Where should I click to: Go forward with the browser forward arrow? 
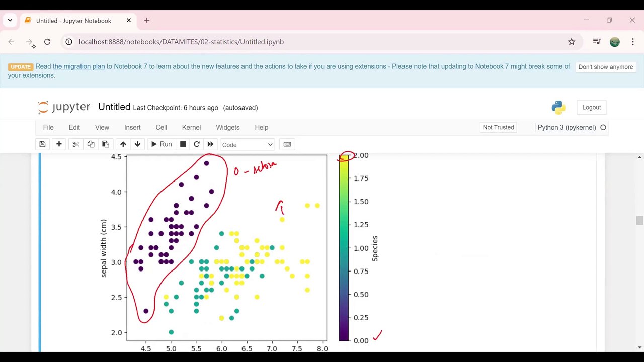[x=29, y=42]
